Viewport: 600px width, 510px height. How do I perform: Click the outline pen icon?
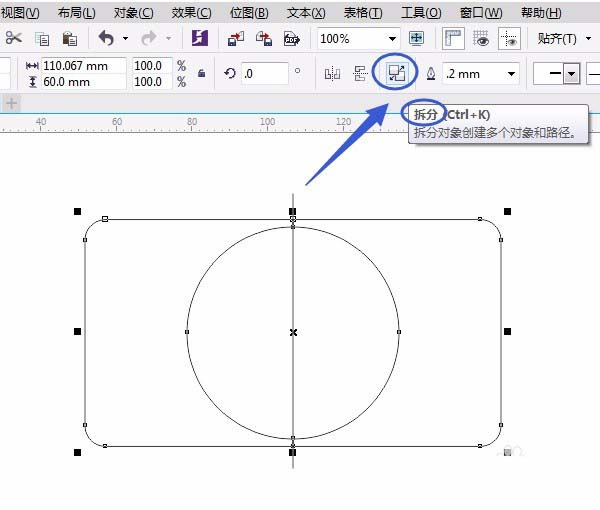click(431, 73)
